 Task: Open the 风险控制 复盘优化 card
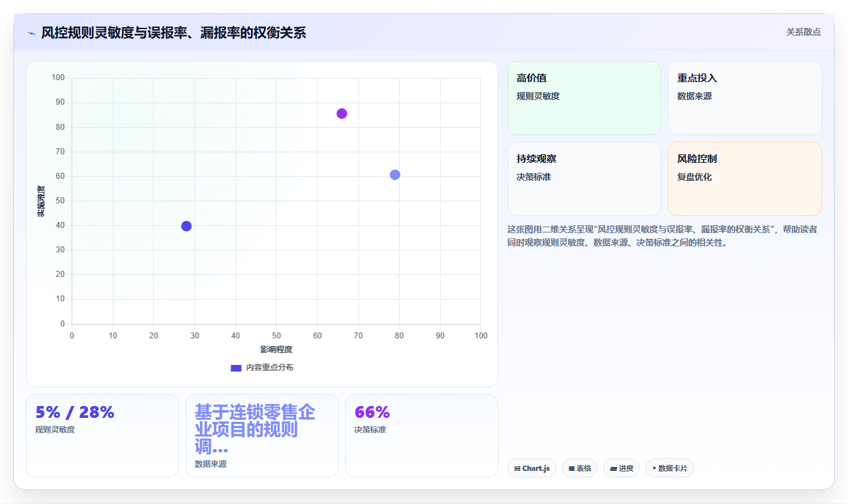click(x=745, y=179)
